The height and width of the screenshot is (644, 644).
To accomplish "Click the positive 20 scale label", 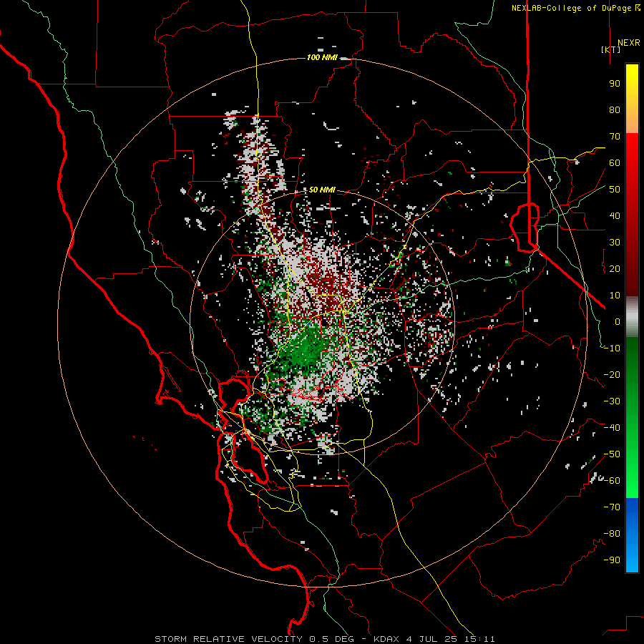I will [615, 269].
